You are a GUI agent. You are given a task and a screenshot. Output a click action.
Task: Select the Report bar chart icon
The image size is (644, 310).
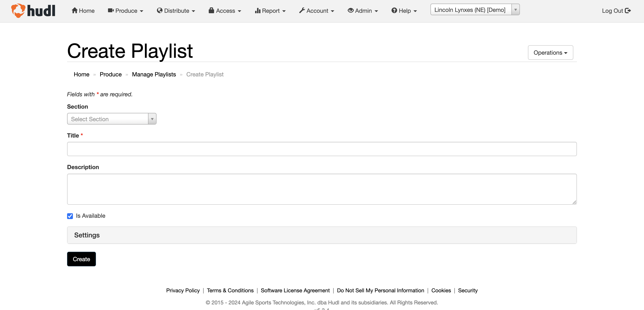click(258, 10)
